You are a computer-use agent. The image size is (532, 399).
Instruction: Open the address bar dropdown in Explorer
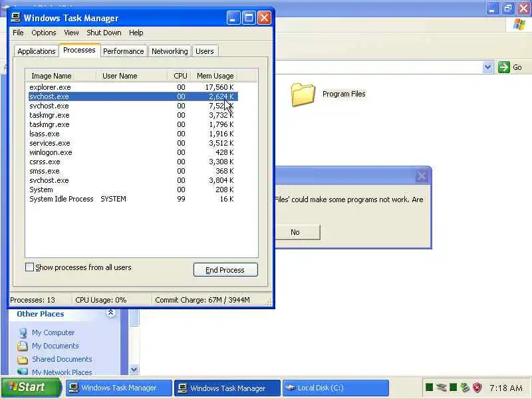point(487,67)
